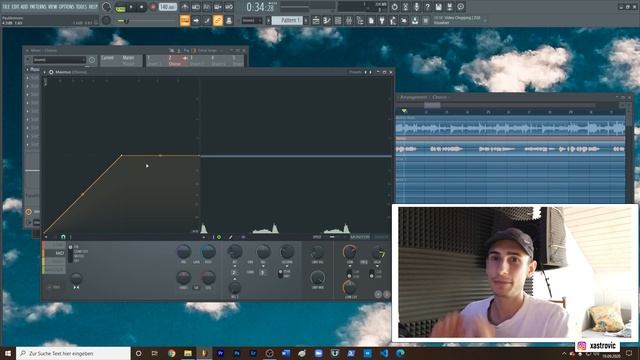Open the Mixer preset dropdown
Screen dimensions: 640x360
[59, 60]
